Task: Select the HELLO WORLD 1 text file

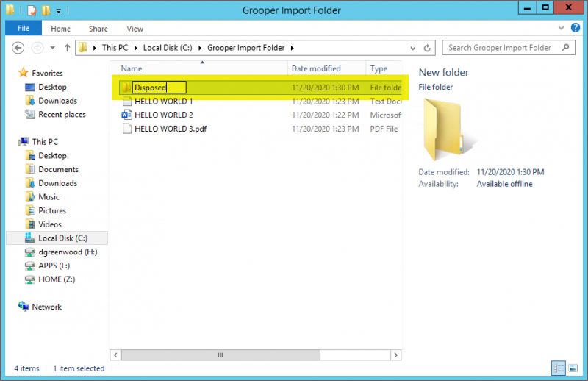Action: point(163,102)
